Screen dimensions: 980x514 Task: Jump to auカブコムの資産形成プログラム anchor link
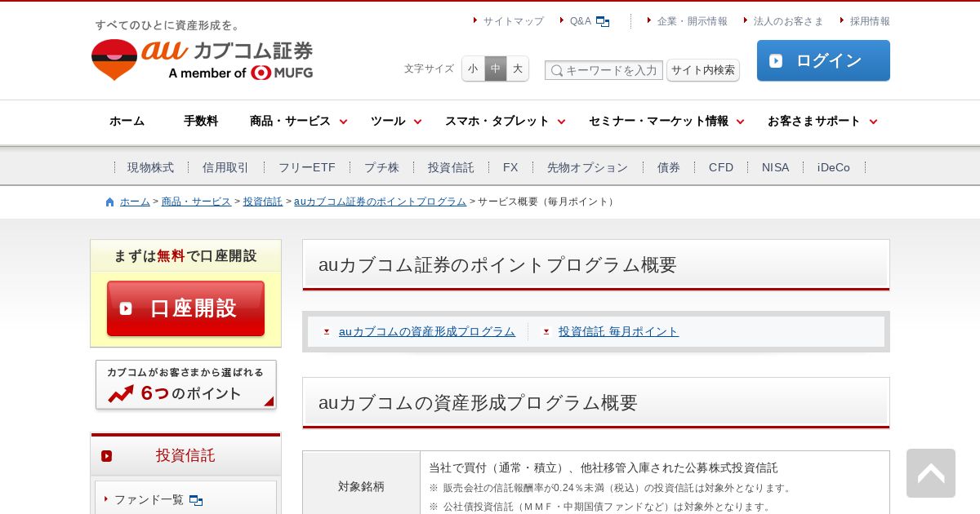[427, 331]
